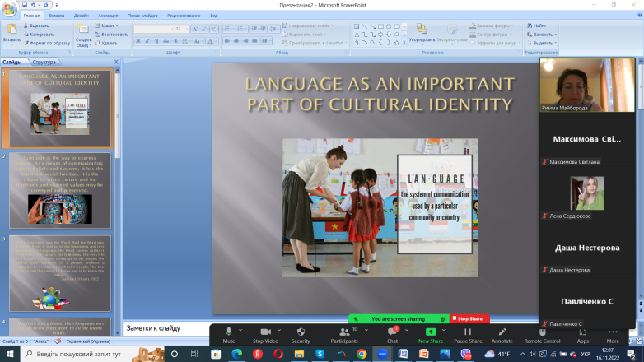Screen dimensions: 644x362
Task: Select the oval shape in shapes gallery
Action: point(389,26)
